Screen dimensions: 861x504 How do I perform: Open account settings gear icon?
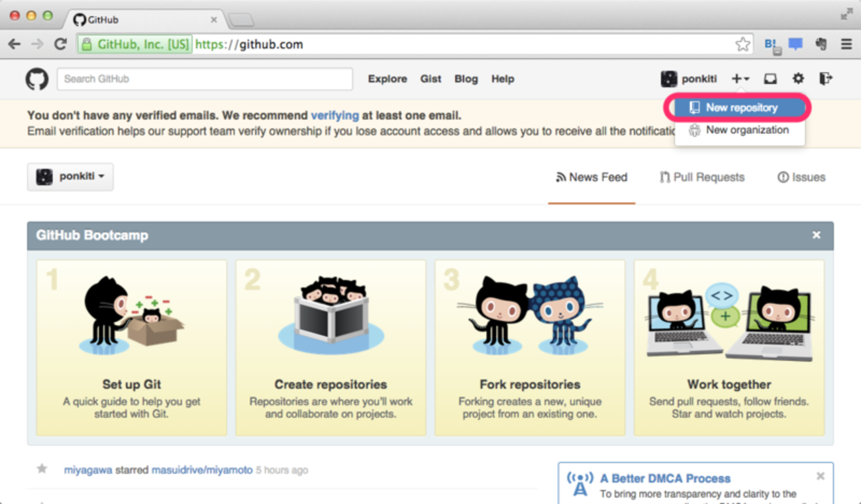(x=798, y=79)
